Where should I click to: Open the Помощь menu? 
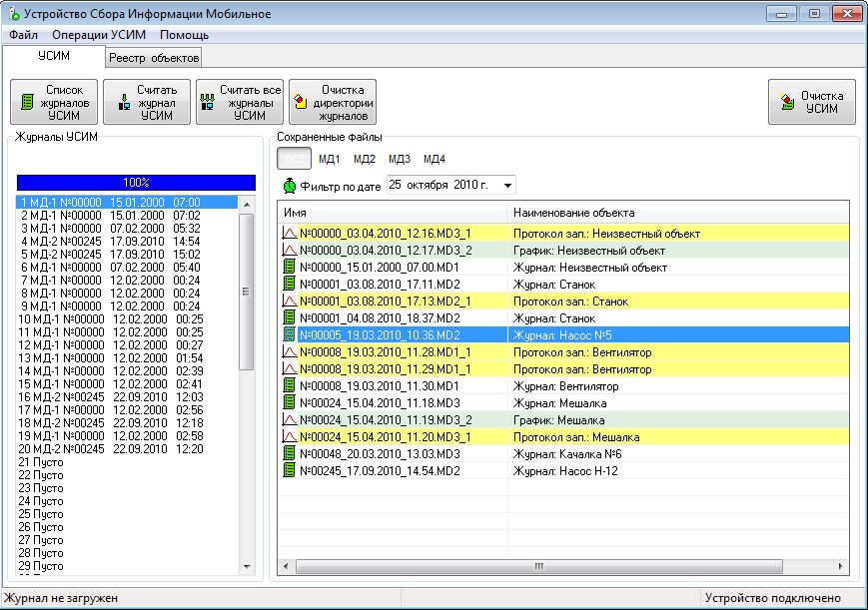tap(184, 35)
